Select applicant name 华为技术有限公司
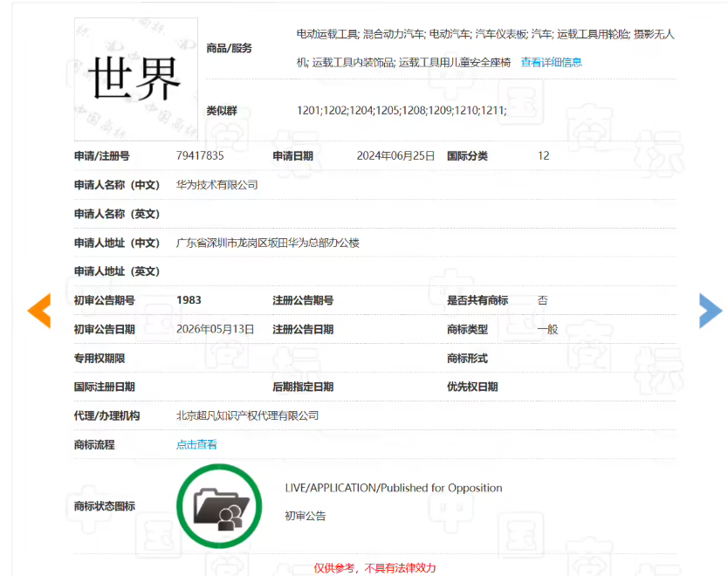Image resolution: width=728 pixels, height=576 pixels. [216, 185]
